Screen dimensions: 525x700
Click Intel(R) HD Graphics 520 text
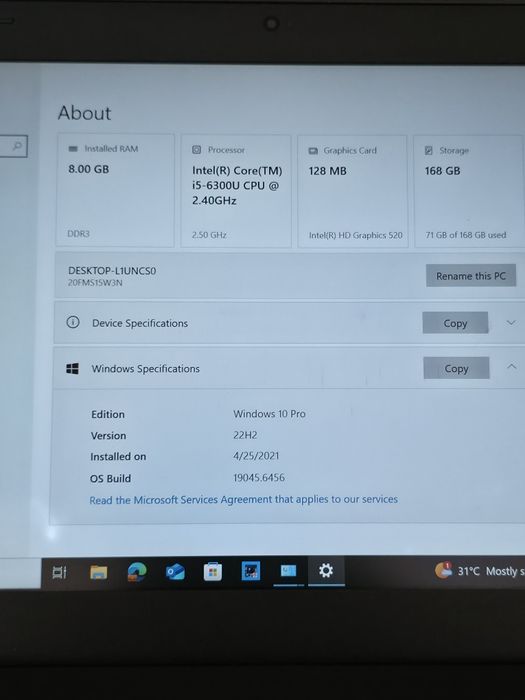(356, 235)
